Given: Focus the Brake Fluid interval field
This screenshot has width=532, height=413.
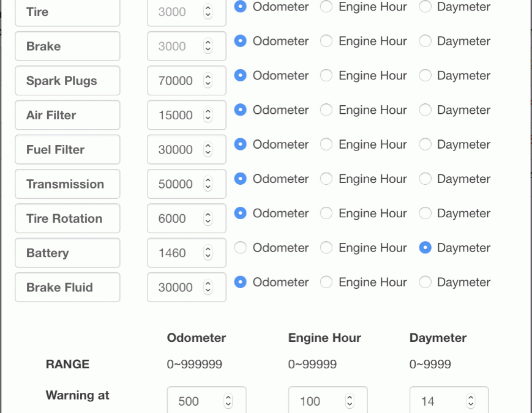Looking at the screenshot, I should click(187, 287).
